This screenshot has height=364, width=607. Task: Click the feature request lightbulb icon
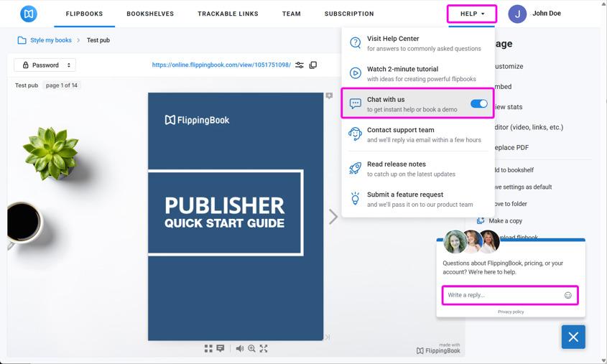point(355,199)
